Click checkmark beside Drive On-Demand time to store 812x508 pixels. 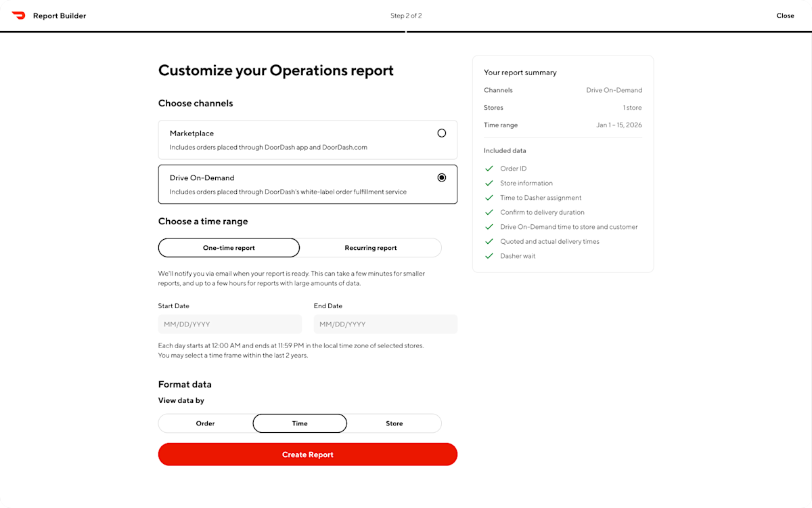coord(489,227)
